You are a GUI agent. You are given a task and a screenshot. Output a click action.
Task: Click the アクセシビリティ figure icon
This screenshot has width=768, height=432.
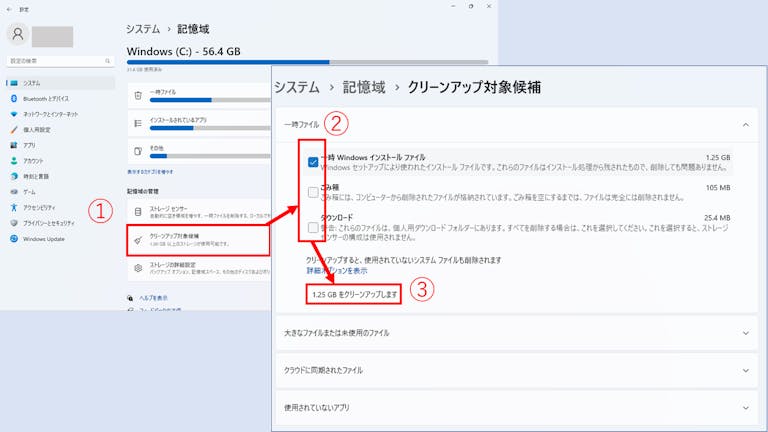click(x=14, y=208)
